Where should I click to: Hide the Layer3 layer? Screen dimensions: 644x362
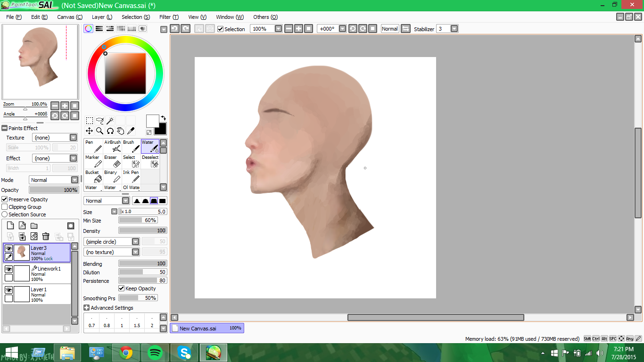(x=8, y=248)
